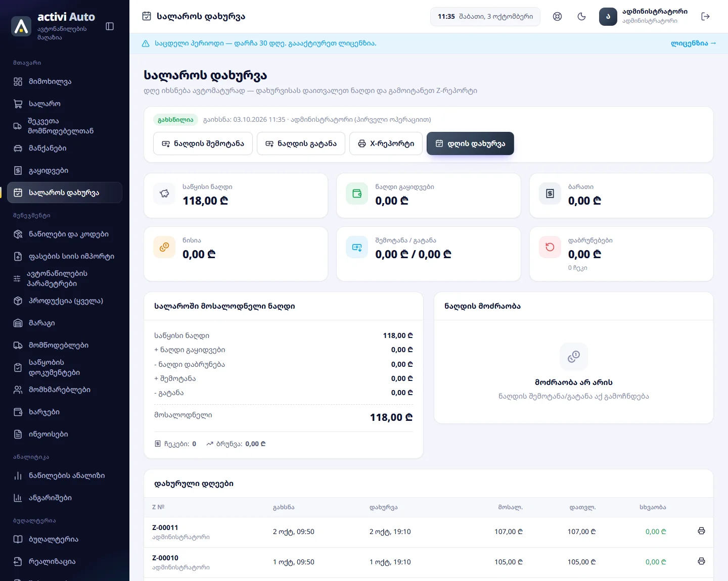728x581 pixels.
Task: Print the Z-00011 report with printer icon
Action: [x=701, y=531]
